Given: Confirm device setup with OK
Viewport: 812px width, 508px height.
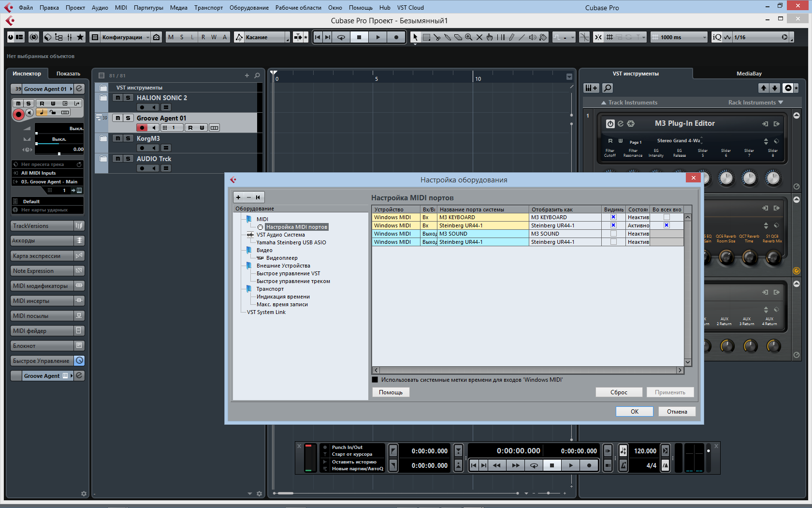Looking at the screenshot, I should (635, 412).
